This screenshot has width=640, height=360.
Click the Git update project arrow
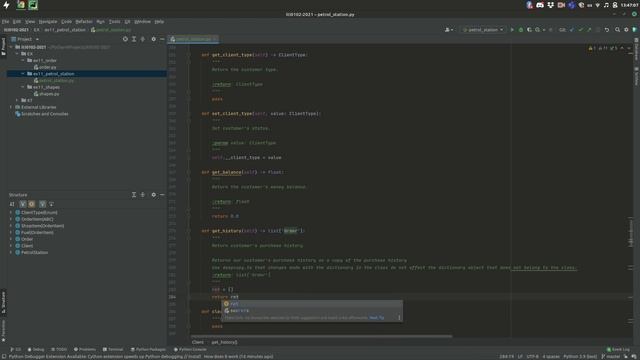pyautogui.click(x=572, y=30)
